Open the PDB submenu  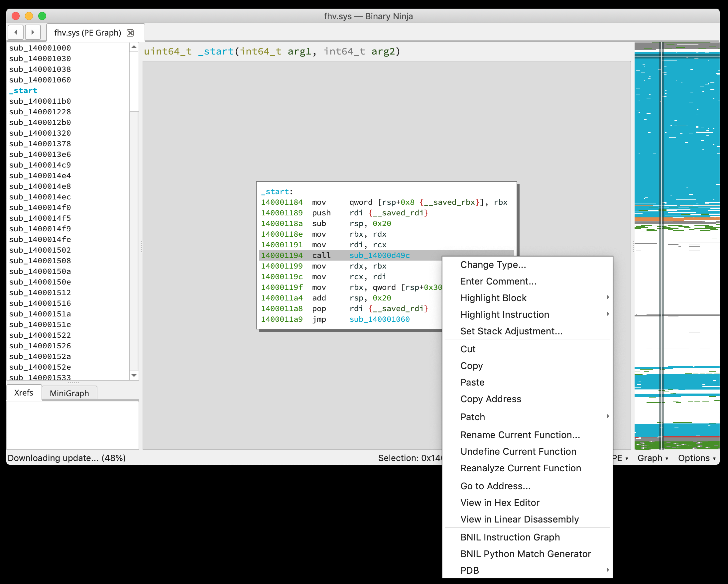pyautogui.click(x=469, y=570)
